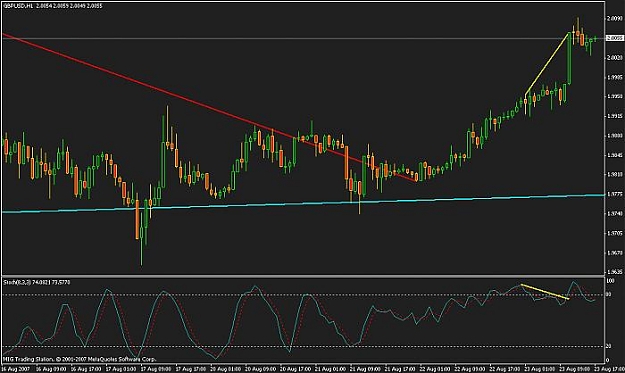Click the 1.9775 price scale label
The height and width of the screenshot is (373, 625).
point(615,194)
